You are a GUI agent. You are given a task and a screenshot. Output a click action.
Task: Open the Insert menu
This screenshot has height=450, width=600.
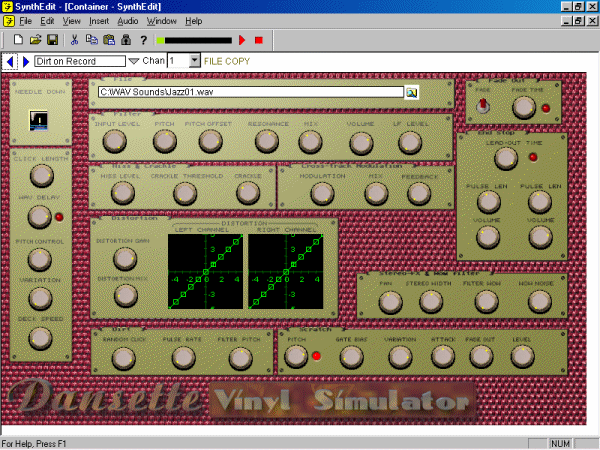99,20
